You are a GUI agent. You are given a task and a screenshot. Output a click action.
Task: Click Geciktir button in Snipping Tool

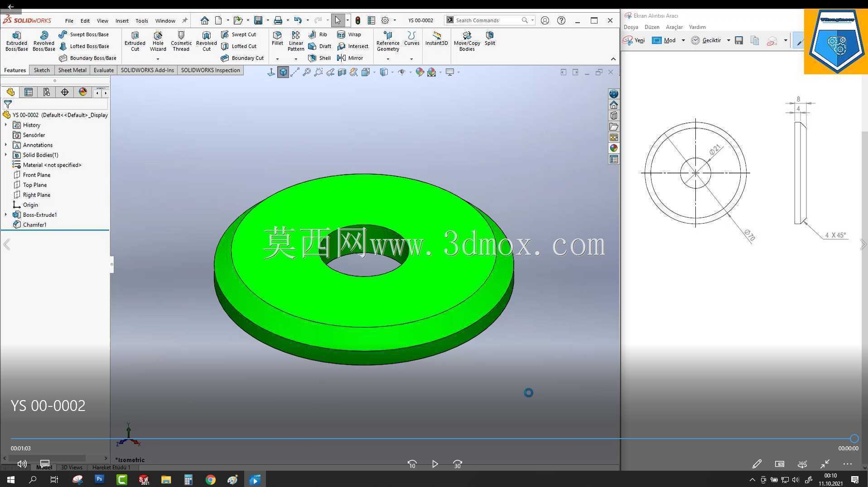pyautogui.click(x=706, y=40)
